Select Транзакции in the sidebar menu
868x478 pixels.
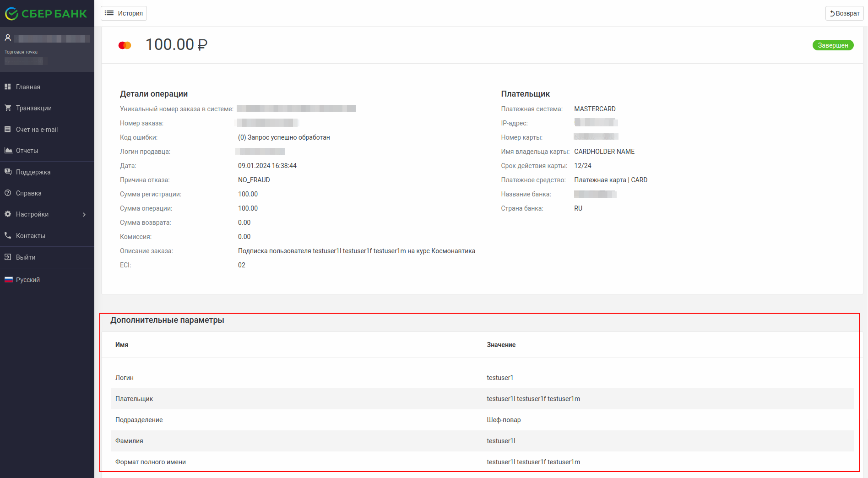click(x=34, y=108)
